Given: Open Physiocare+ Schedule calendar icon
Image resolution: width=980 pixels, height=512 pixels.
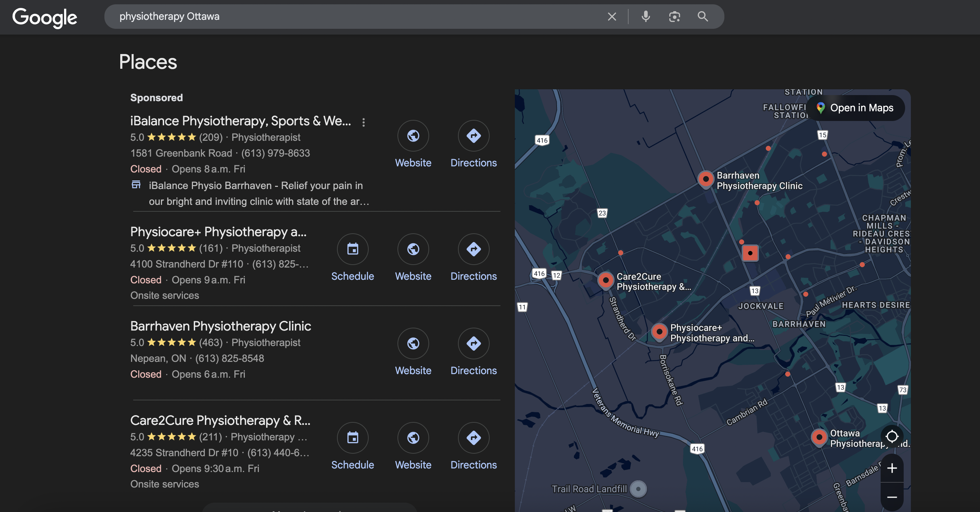Looking at the screenshot, I should [x=353, y=249].
